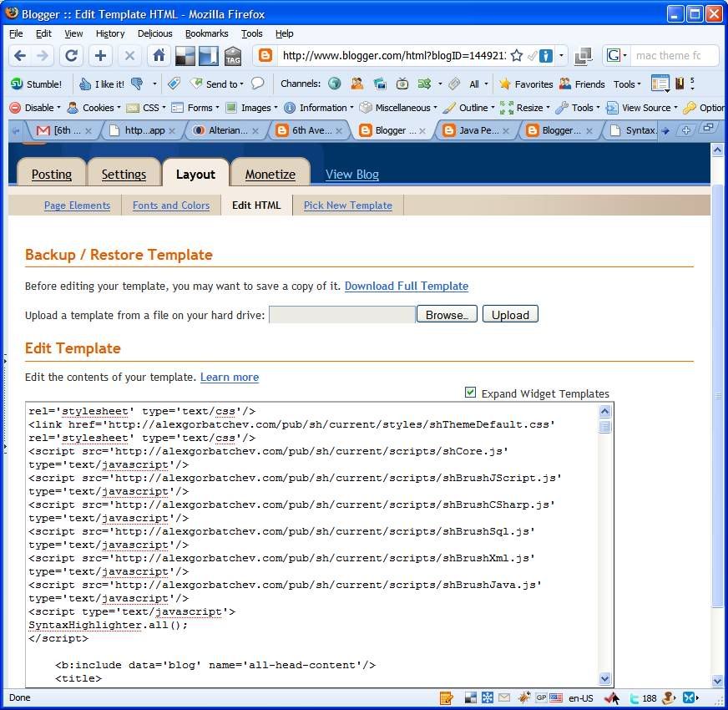Expand the View Source dropdown
Viewport: 728px width, 710px height.
pyautogui.click(x=641, y=108)
